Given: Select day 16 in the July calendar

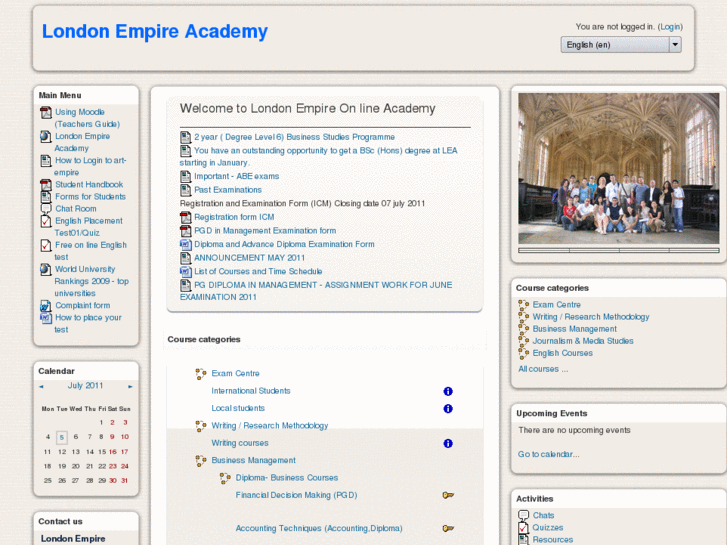Looking at the screenshot, I should pyautogui.click(x=113, y=452).
